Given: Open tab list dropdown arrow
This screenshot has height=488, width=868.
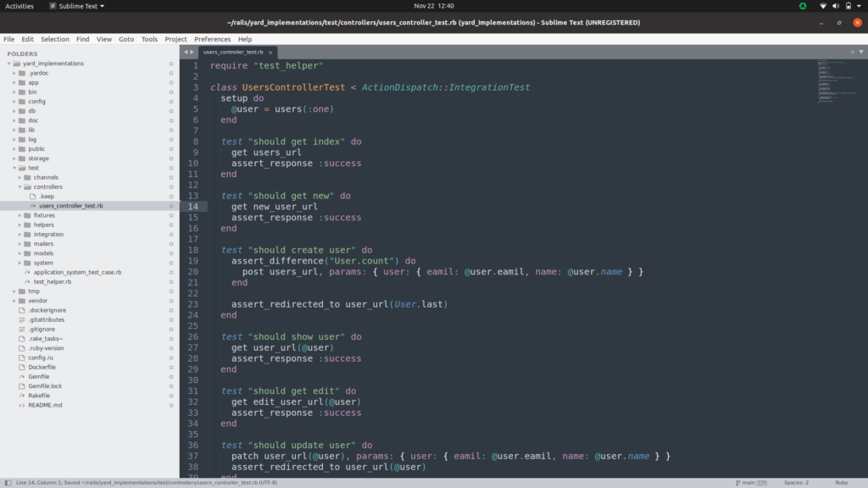Looking at the screenshot, I should coord(861,52).
